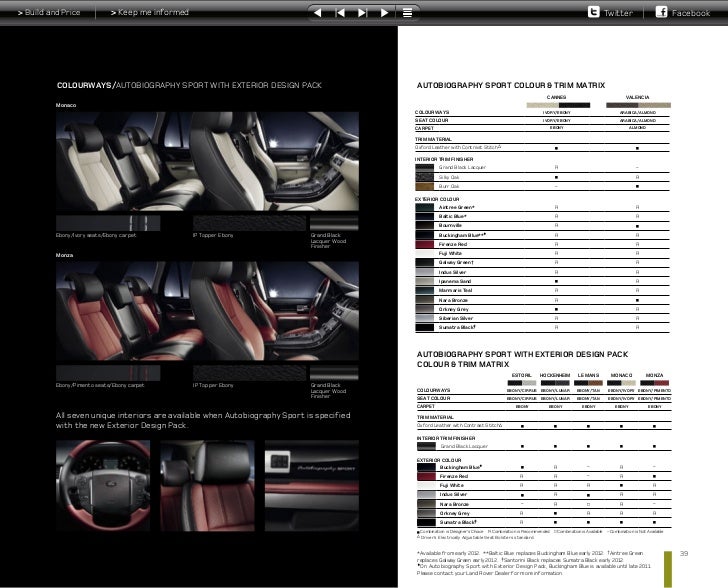Click the Valencia colourway swatch

point(638,105)
